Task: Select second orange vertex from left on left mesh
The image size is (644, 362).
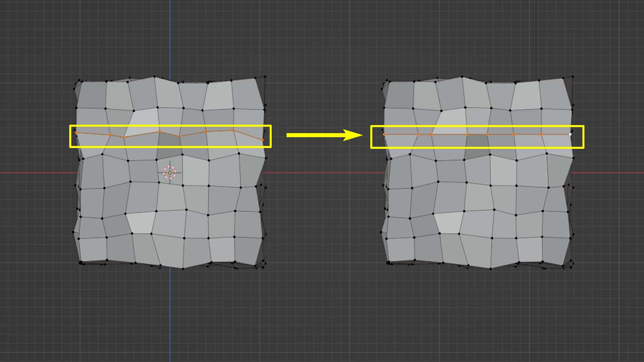Action: point(110,135)
